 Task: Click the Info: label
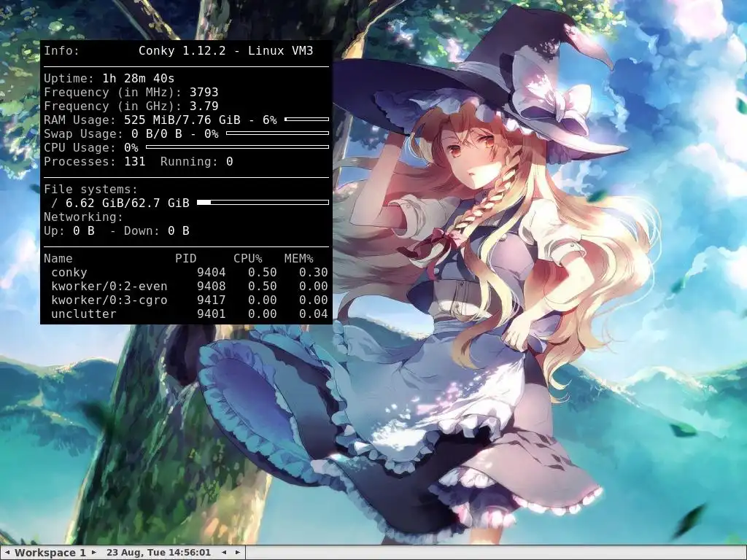pos(62,50)
